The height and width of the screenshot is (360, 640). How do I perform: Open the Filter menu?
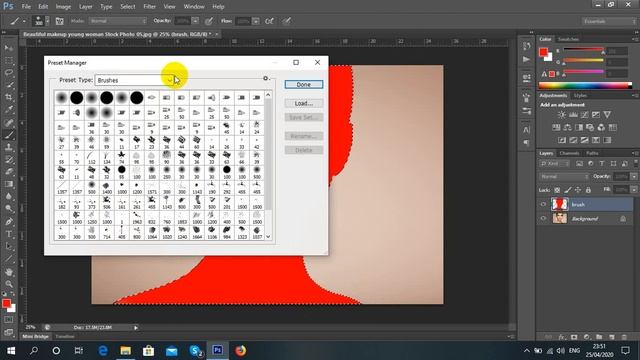coord(149,7)
